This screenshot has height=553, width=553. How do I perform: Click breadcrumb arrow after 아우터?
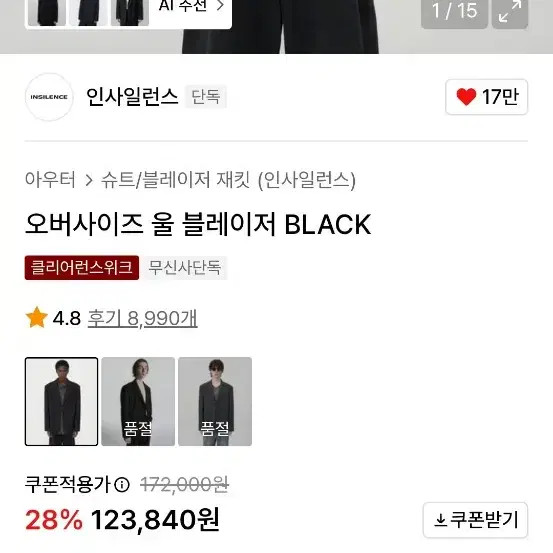coord(89,180)
